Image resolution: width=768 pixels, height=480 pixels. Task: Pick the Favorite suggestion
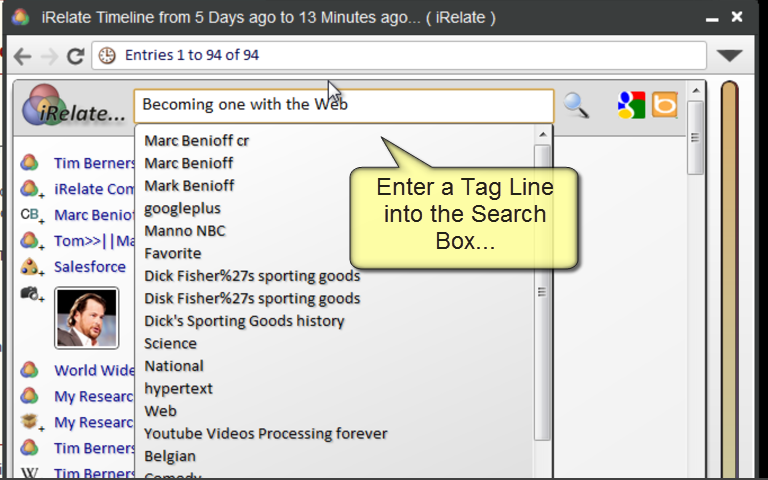[173, 253]
